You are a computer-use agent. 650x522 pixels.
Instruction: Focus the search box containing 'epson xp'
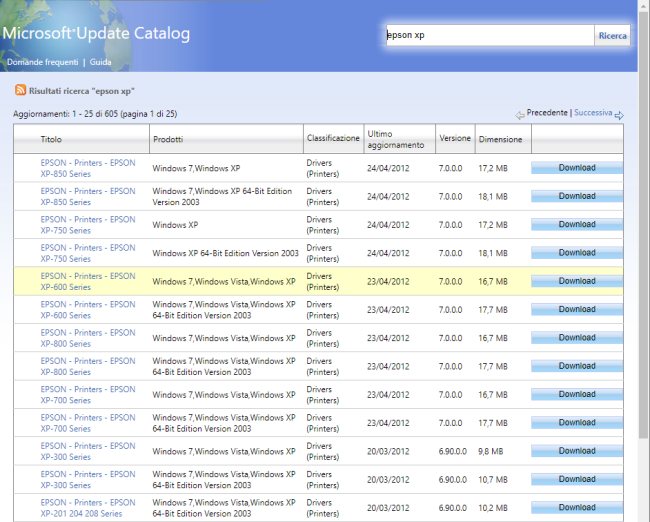pyautogui.click(x=490, y=35)
